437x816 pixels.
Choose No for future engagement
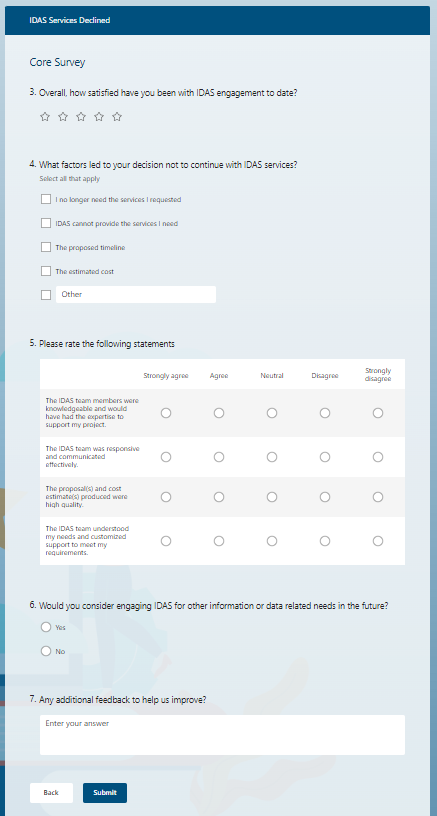pyautogui.click(x=46, y=651)
